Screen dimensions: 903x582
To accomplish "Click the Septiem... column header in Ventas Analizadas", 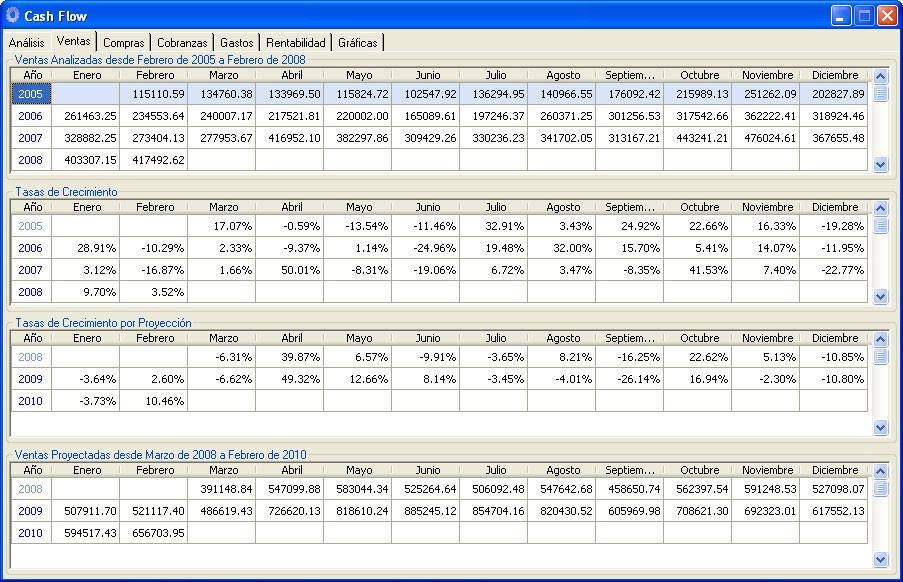I will pos(630,75).
